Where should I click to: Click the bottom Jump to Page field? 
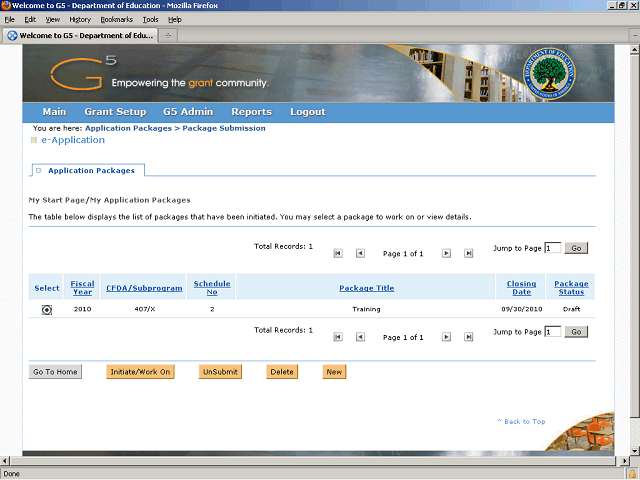(553, 332)
